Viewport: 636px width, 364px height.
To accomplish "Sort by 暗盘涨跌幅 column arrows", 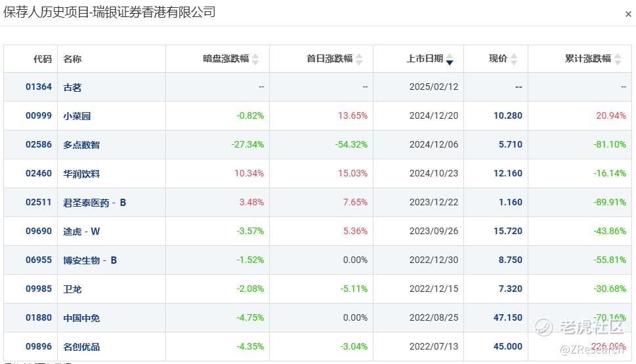I will pos(255,59).
